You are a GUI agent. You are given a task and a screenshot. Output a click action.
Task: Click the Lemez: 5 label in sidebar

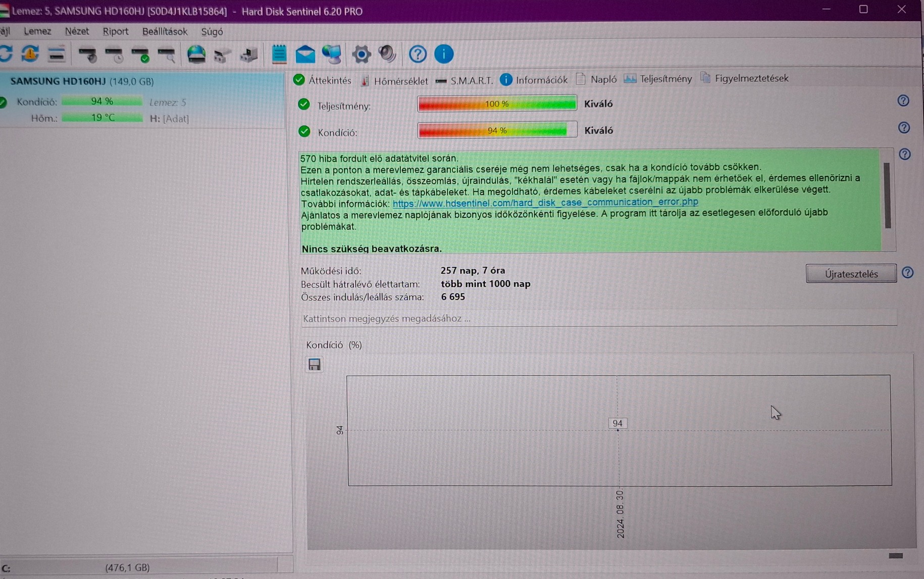168,102
